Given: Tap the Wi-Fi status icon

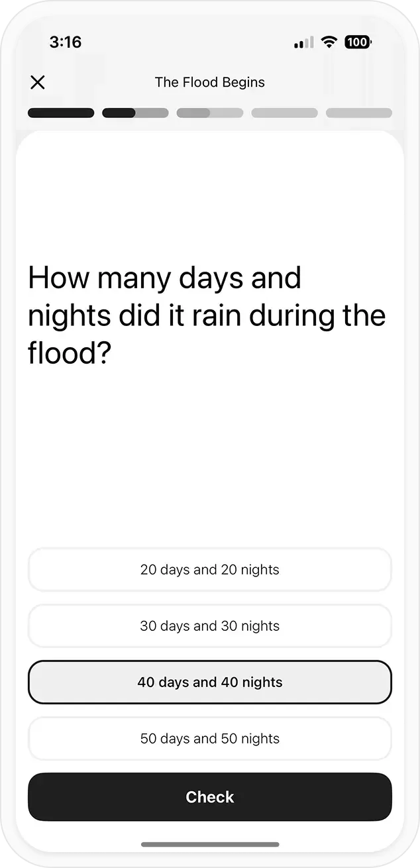Looking at the screenshot, I should [x=329, y=42].
